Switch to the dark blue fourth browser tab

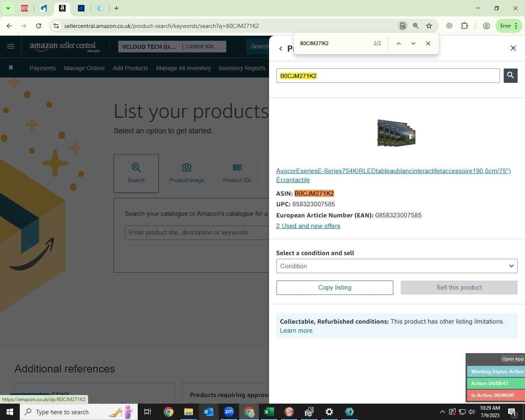click(81, 8)
